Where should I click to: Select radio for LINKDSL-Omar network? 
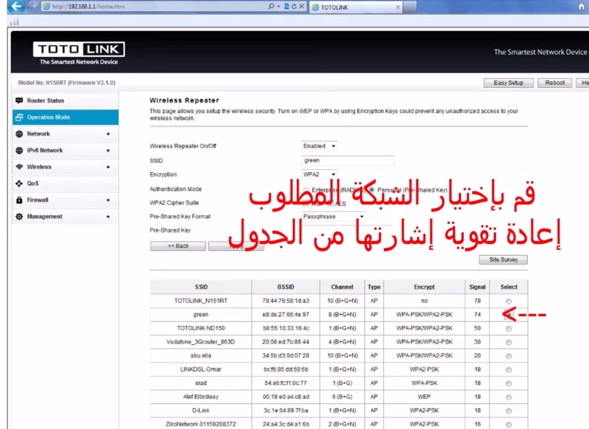pyautogui.click(x=509, y=370)
